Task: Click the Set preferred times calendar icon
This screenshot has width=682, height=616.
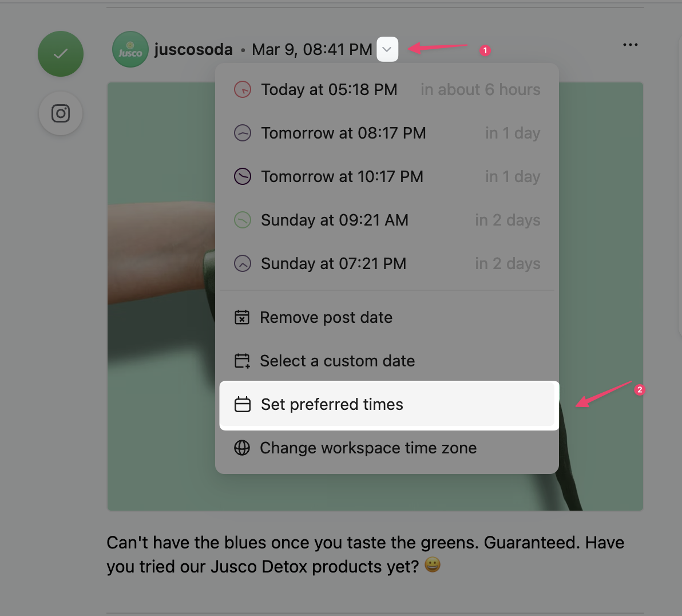Action: coord(243,405)
